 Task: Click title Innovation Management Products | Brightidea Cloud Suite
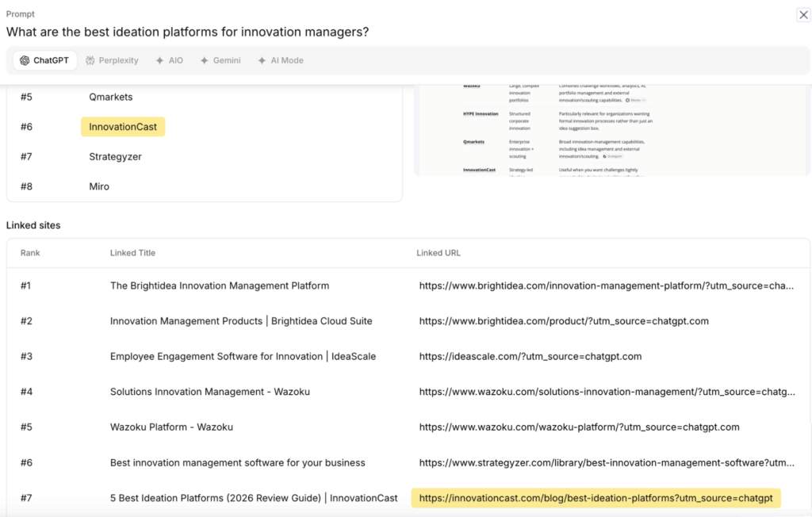click(x=241, y=321)
